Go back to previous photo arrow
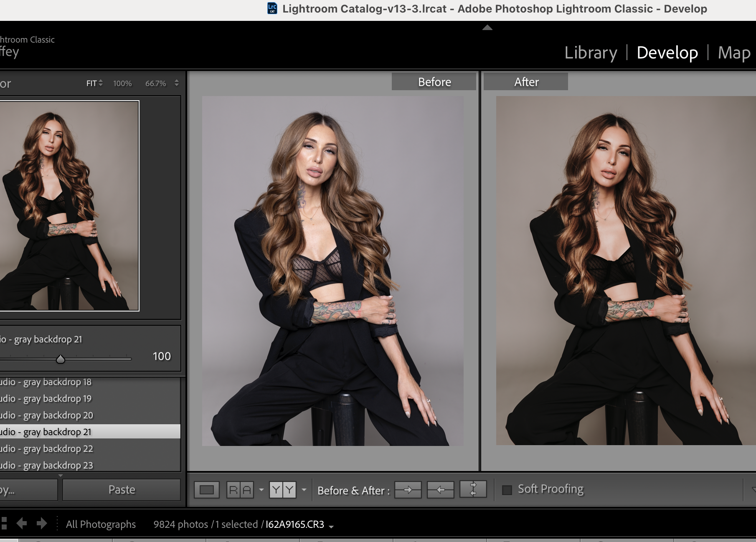The height and width of the screenshot is (542, 756). click(x=22, y=523)
